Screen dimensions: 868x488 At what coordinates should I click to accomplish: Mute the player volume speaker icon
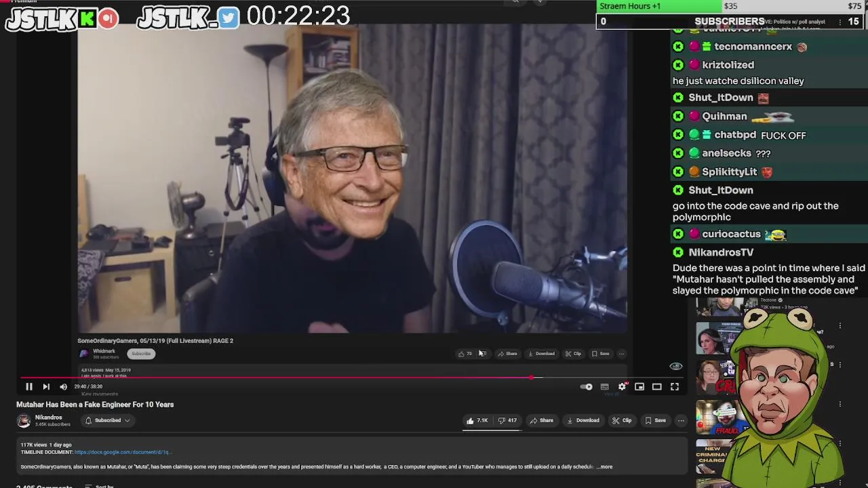[x=63, y=386]
